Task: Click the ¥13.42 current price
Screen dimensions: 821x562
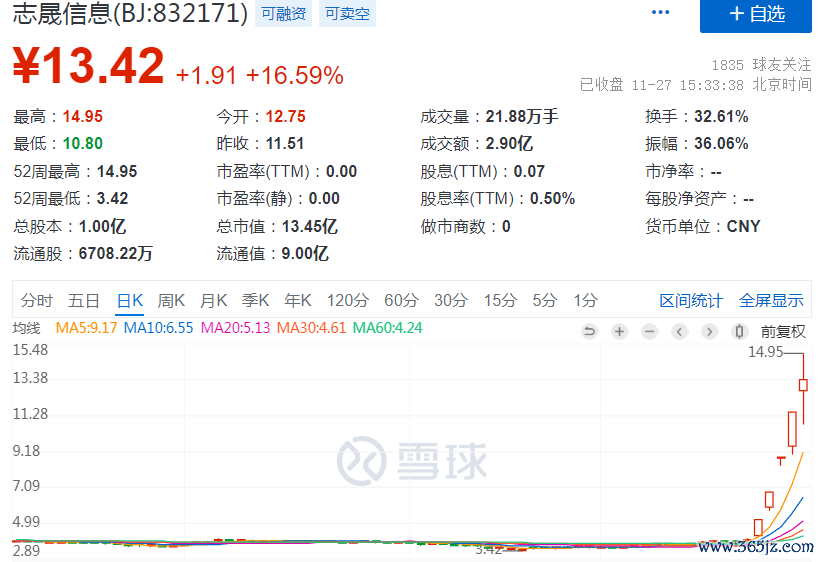Action: [x=88, y=67]
